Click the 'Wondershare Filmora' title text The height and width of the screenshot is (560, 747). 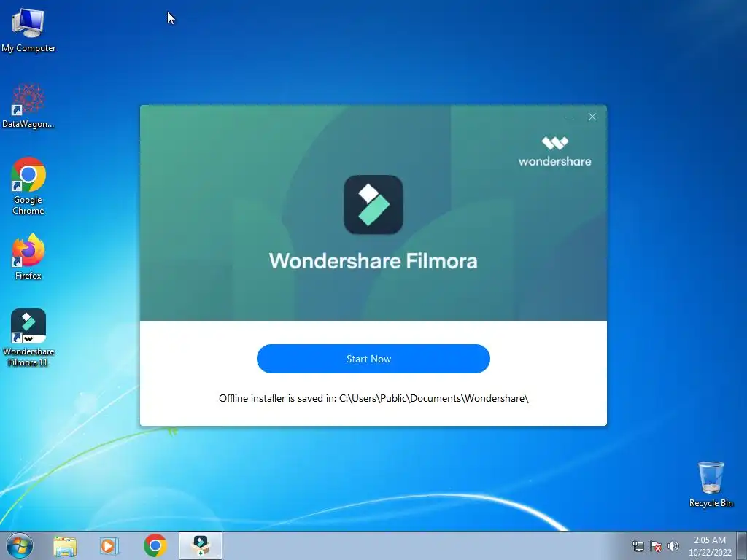[x=373, y=261]
